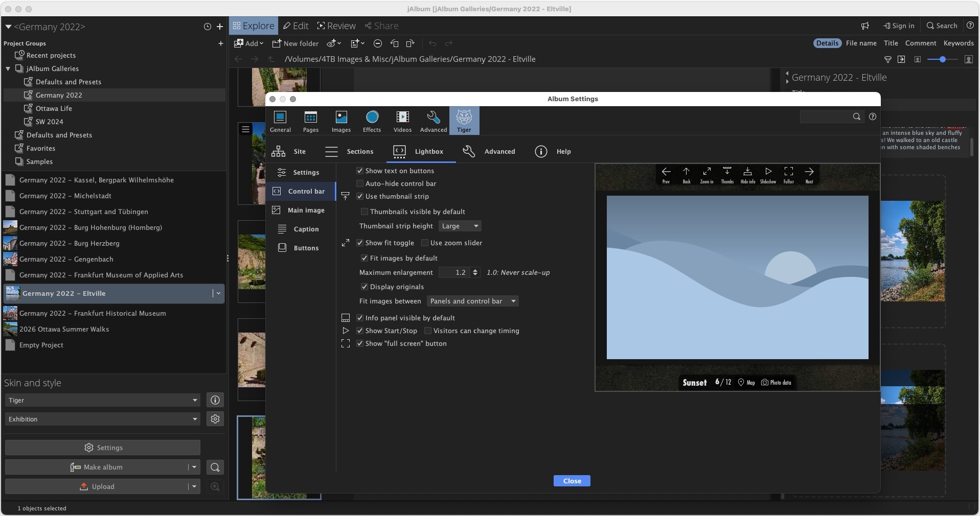Click the Photo data camera icon
Image resolution: width=980 pixels, height=516 pixels.
tap(776, 382)
